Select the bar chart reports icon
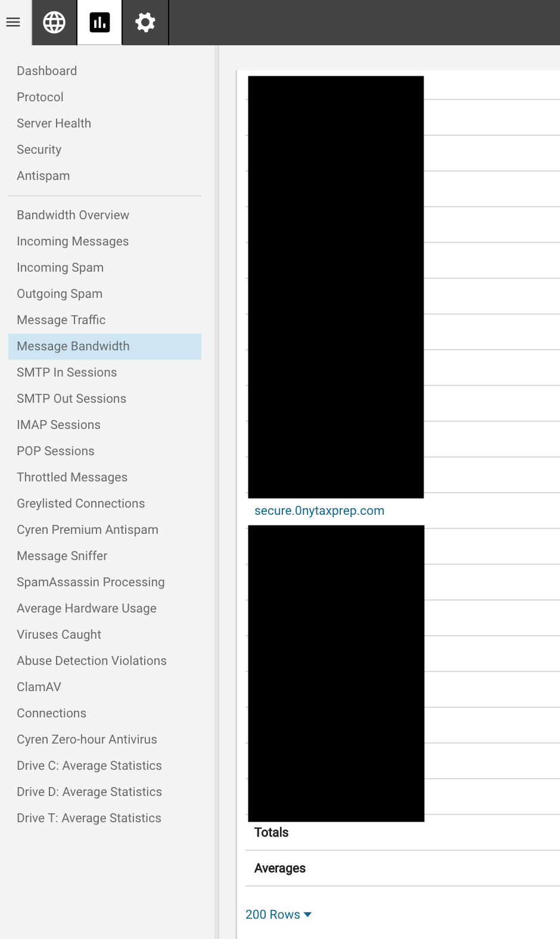This screenshot has width=560, height=939. [99, 23]
